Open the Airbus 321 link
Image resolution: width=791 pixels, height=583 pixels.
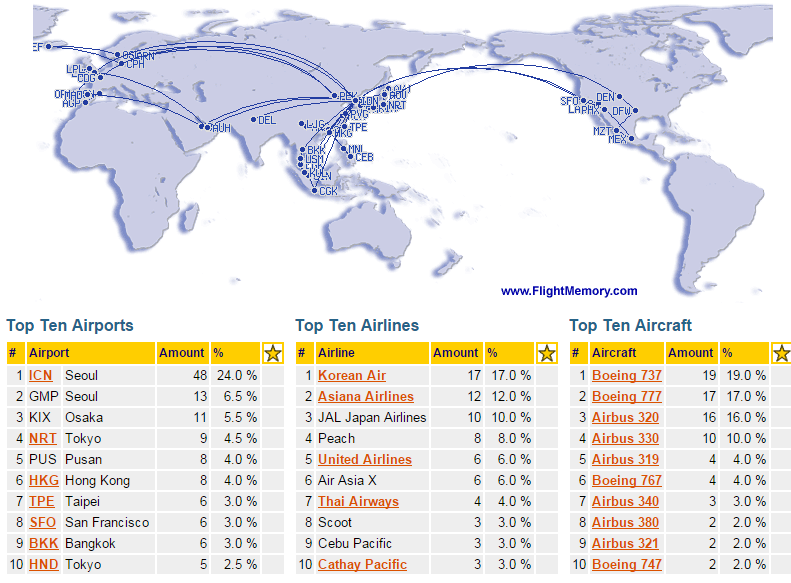625,543
